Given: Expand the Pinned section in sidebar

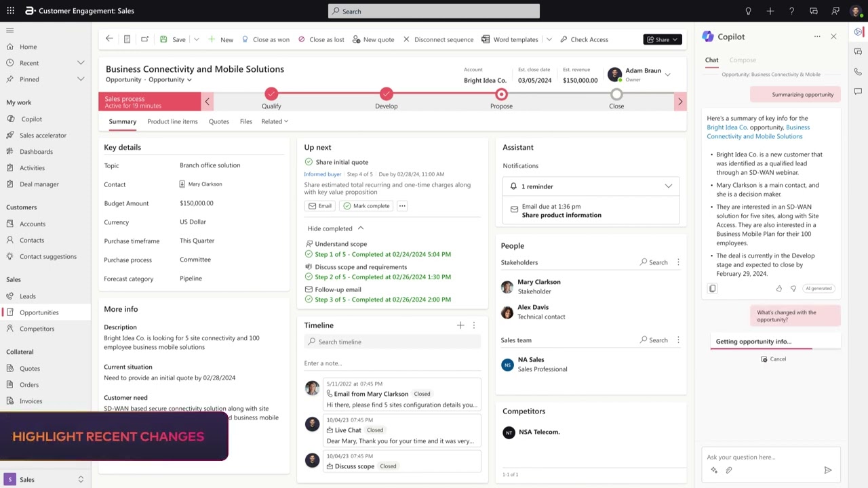Looking at the screenshot, I should tap(81, 79).
